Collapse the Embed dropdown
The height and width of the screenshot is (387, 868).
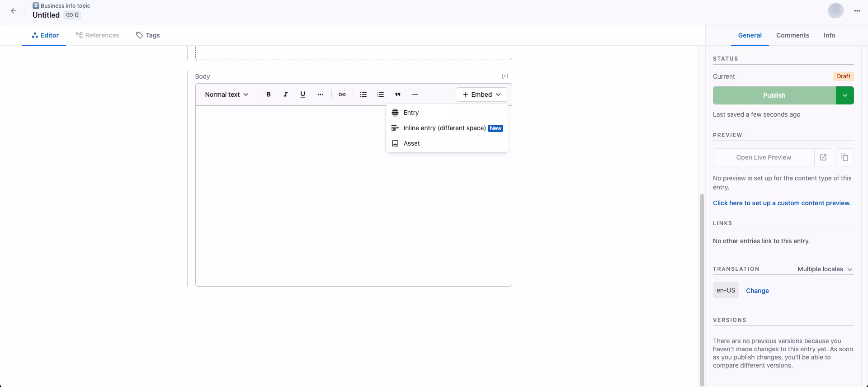[482, 94]
